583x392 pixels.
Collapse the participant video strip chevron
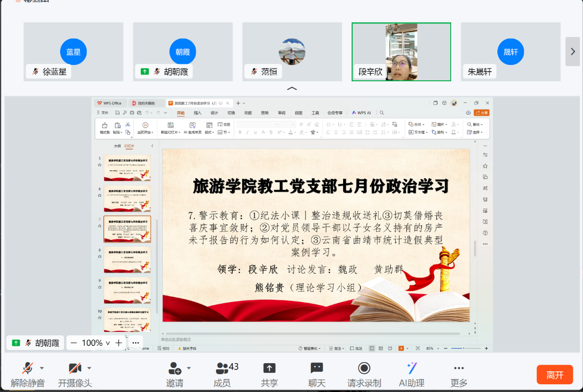click(291, 89)
